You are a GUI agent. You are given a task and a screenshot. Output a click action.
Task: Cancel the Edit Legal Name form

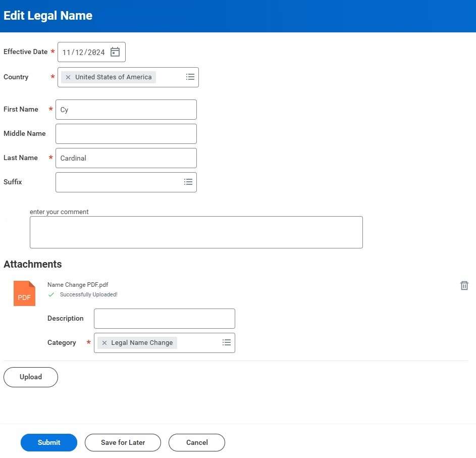(197, 442)
